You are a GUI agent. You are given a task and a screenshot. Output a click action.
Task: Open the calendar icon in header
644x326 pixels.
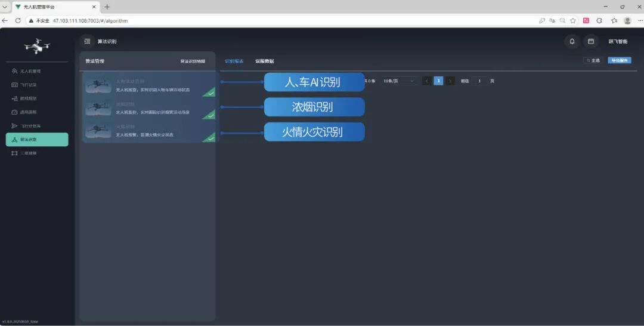(x=590, y=41)
